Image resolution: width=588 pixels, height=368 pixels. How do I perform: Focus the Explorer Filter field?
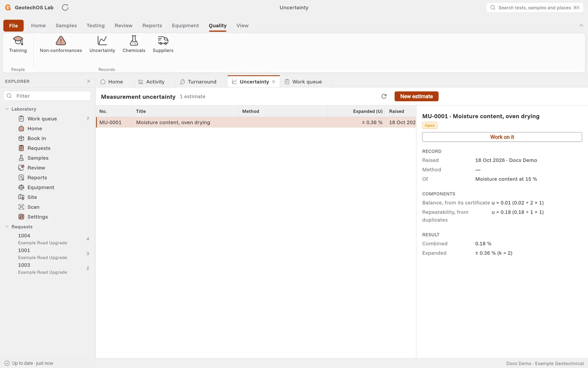[47, 96]
